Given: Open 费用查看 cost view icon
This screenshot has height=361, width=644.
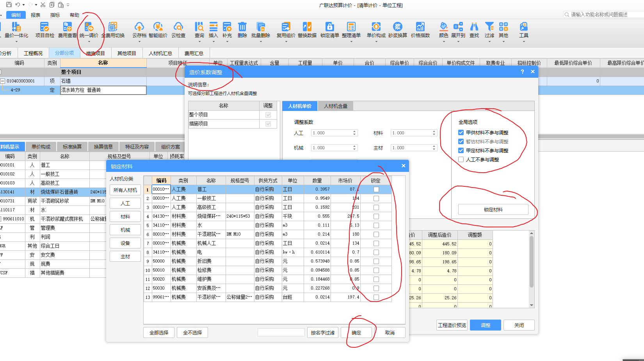Looking at the screenshot, I should [x=67, y=27].
